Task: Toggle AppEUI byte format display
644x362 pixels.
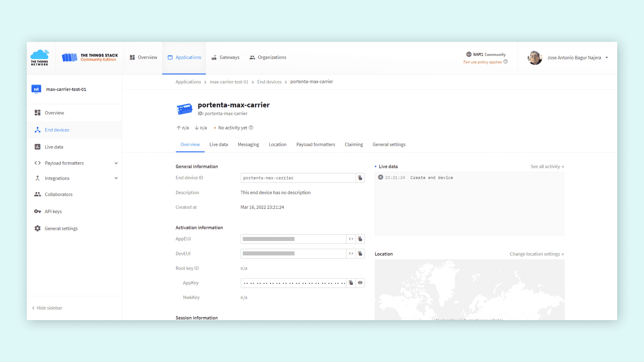Action: 351,239
